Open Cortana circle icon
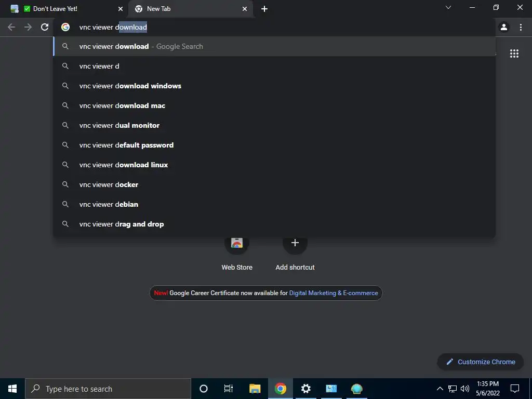This screenshot has height=399, width=532. point(203,389)
